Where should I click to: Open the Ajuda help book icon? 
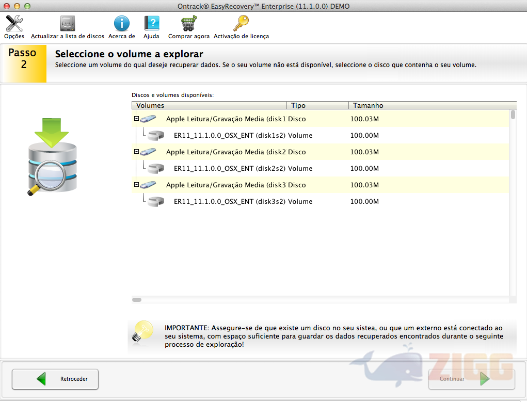(x=152, y=24)
